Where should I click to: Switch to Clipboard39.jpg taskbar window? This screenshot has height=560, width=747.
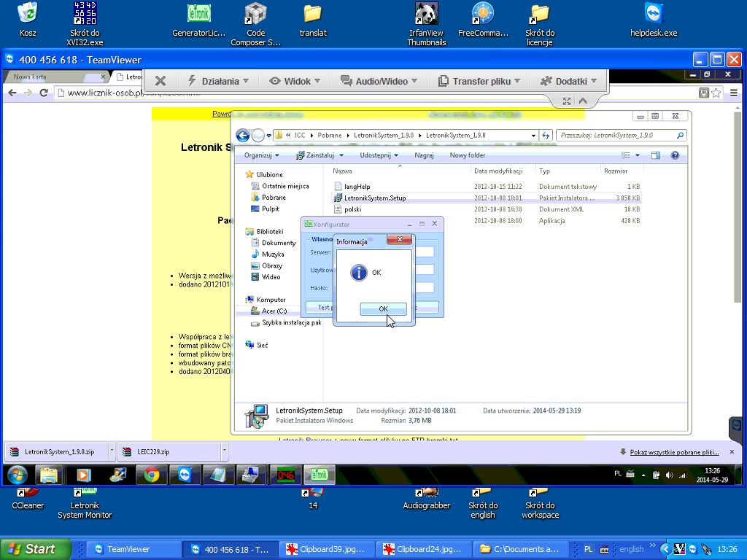coord(326,549)
